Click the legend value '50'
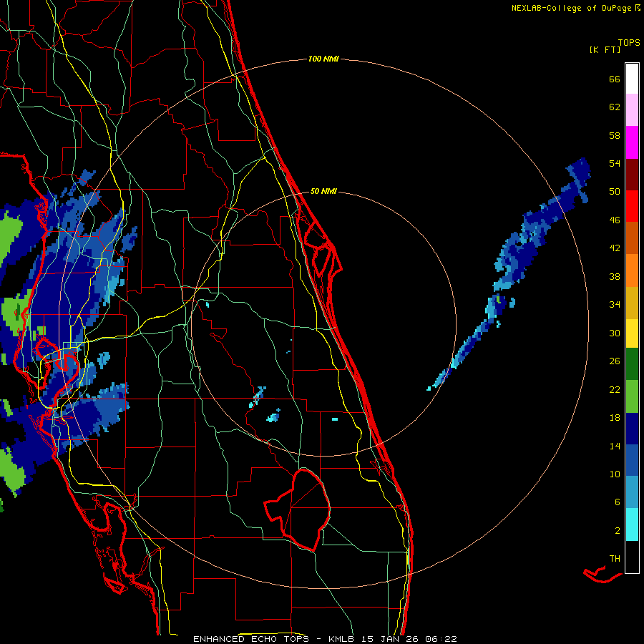This screenshot has width=644, height=644. click(615, 191)
